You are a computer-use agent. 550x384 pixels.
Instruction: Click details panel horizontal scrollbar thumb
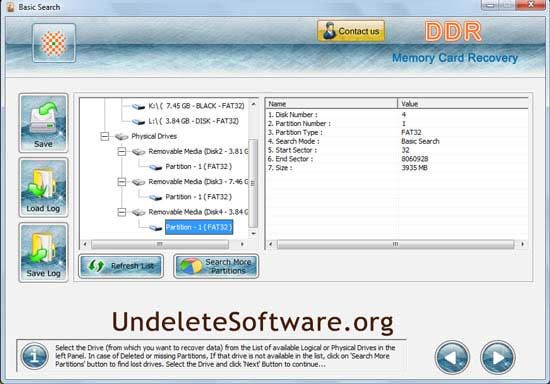[395, 244]
